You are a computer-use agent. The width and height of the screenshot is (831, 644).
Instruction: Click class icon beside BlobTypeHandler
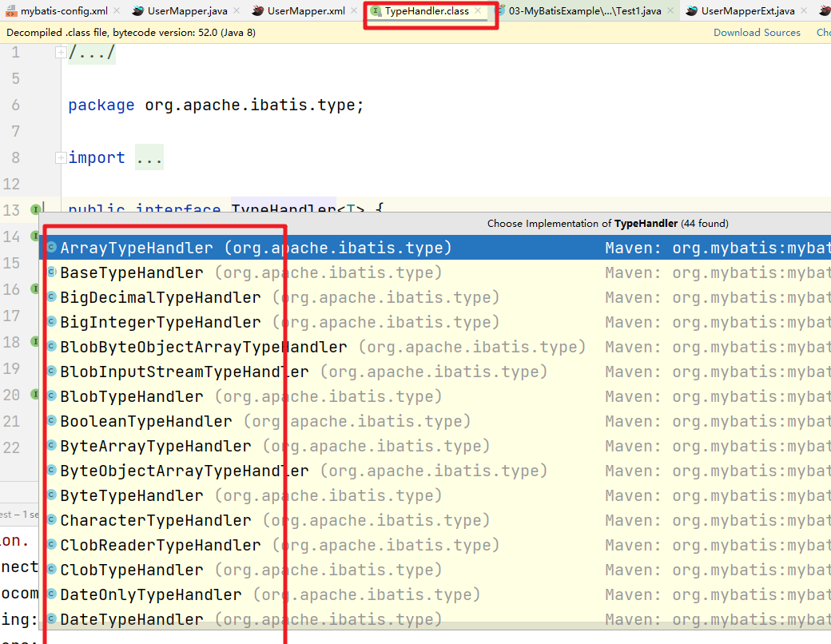click(x=51, y=396)
